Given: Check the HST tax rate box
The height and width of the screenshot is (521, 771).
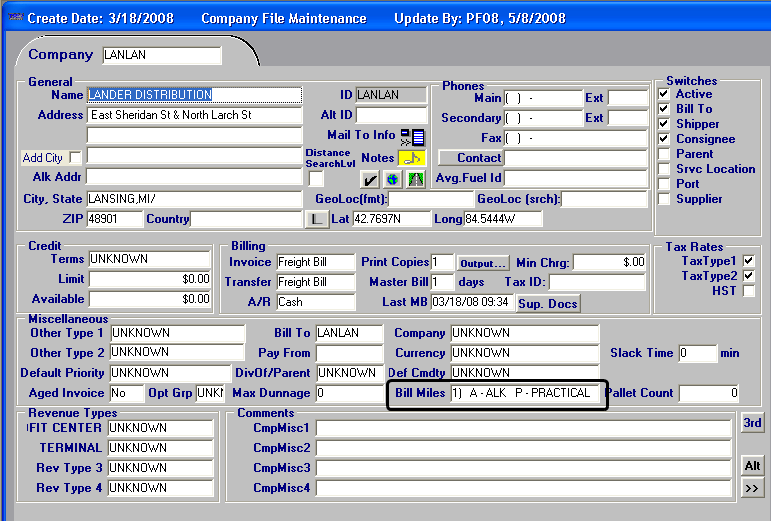Looking at the screenshot, I should [x=749, y=291].
